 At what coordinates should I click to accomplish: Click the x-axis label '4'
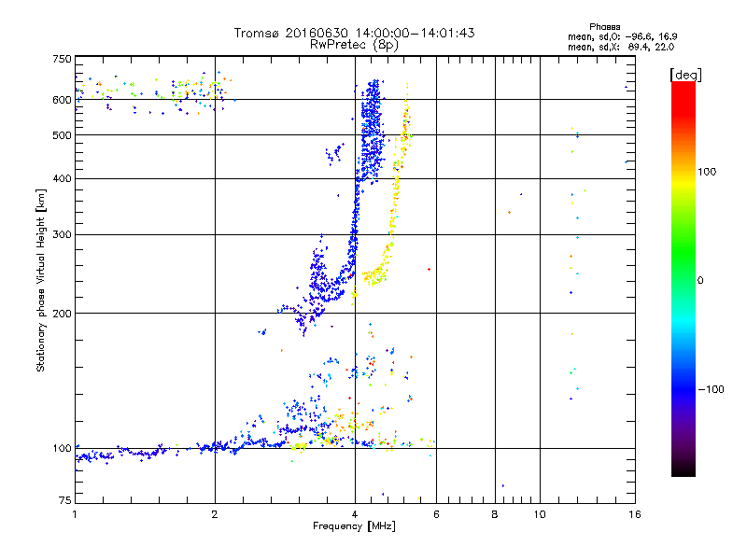(x=355, y=514)
